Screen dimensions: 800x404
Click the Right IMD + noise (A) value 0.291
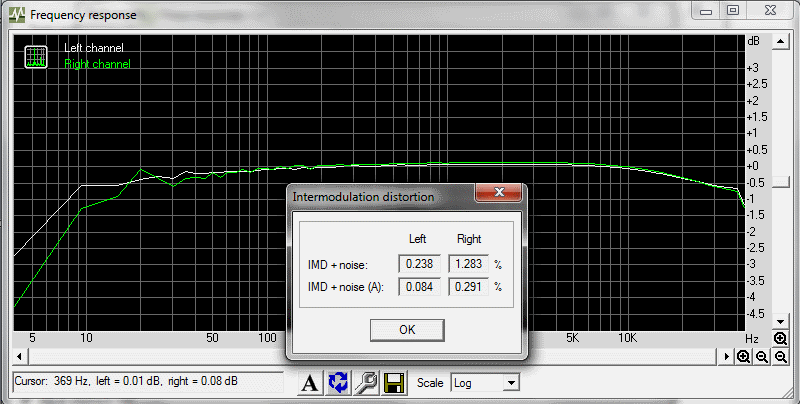coord(468,287)
